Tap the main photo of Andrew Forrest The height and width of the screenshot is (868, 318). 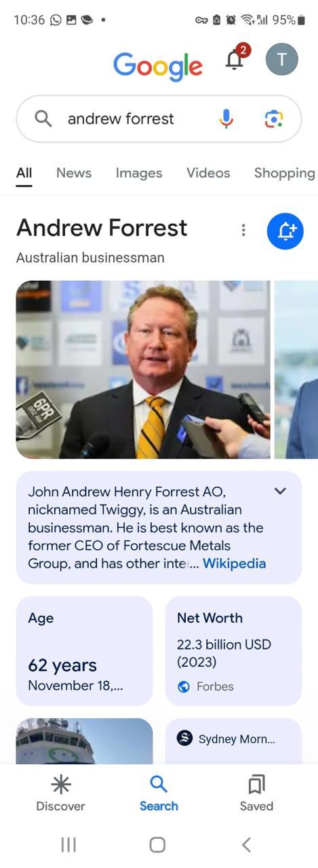tap(143, 370)
